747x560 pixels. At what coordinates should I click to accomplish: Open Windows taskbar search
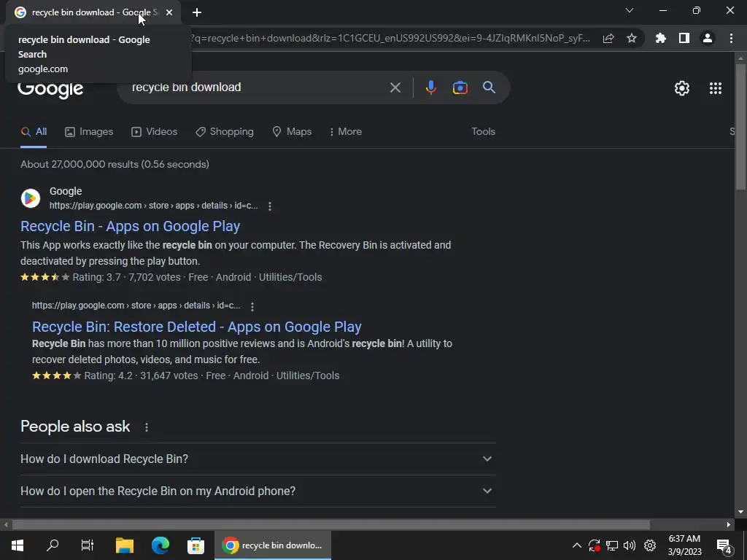point(53,545)
